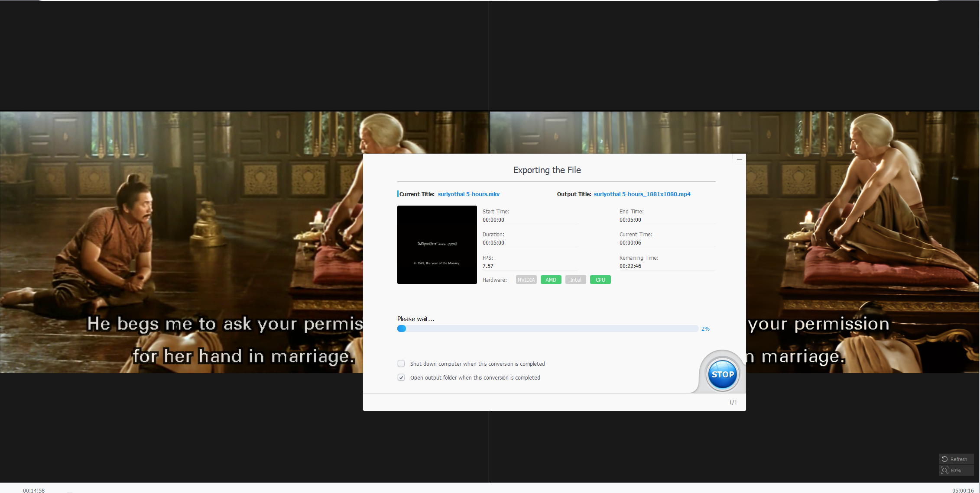This screenshot has height=493, width=980.
Task: Click the suriyothai 5-hours.mkv current title link
Action: pos(468,194)
